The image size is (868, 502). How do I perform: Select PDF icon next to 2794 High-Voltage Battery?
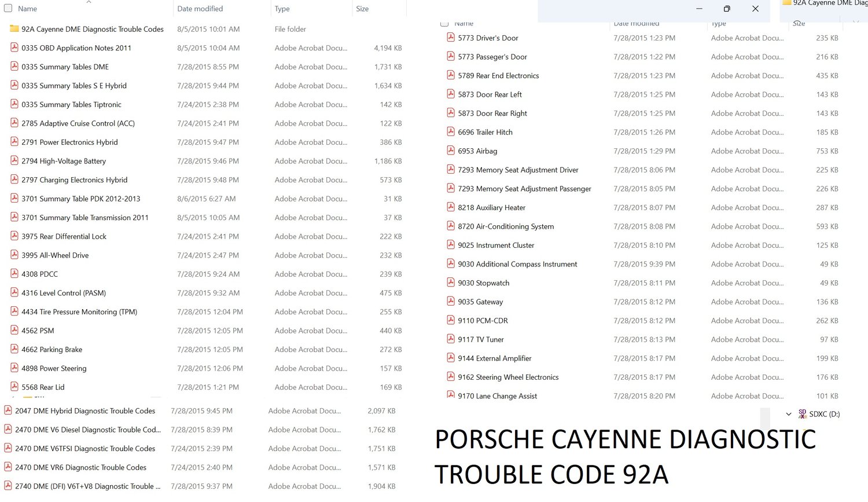(14, 161)
